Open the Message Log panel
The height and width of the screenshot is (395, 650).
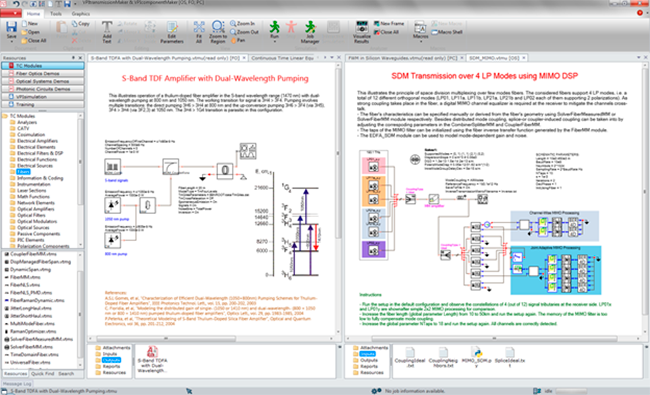(x=17, y=383)
